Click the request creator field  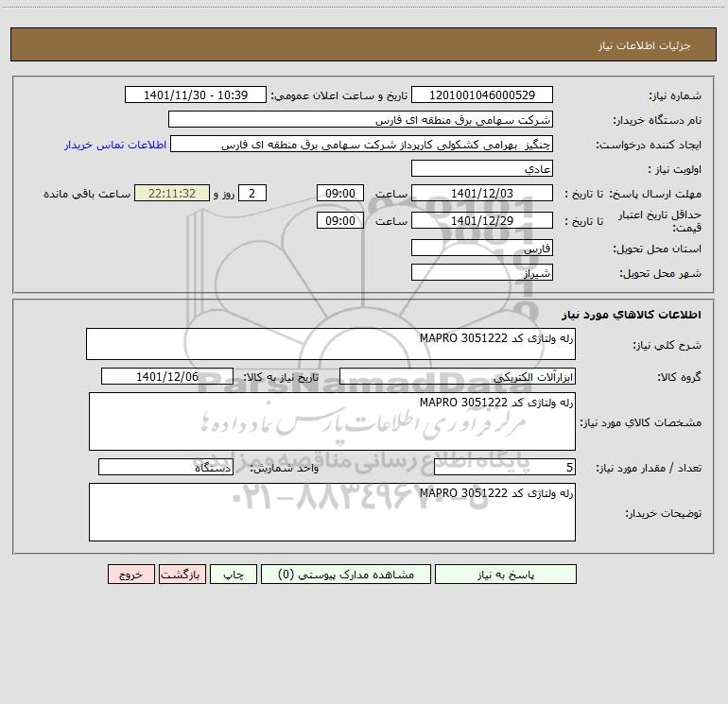pyautogui.click(x=361, y=144)
